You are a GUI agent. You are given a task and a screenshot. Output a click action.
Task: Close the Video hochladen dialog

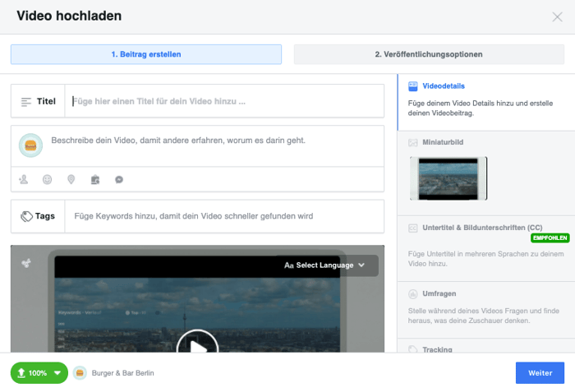557,17
